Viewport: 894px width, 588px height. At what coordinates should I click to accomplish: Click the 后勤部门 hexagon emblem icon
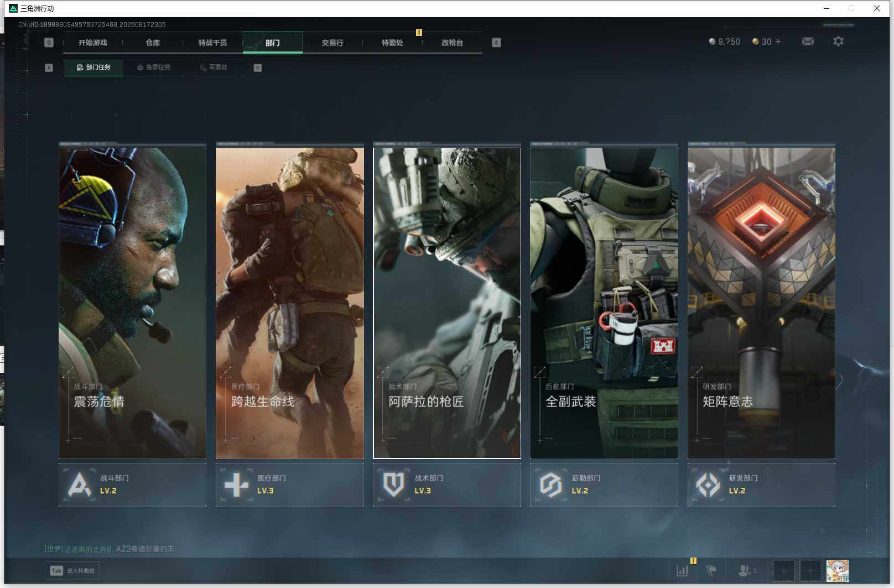tap(551, 485)
